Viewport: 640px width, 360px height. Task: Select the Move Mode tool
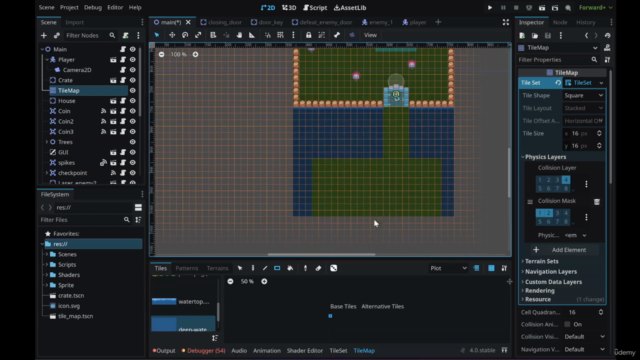pyautogui.click(x=172, y=35)
